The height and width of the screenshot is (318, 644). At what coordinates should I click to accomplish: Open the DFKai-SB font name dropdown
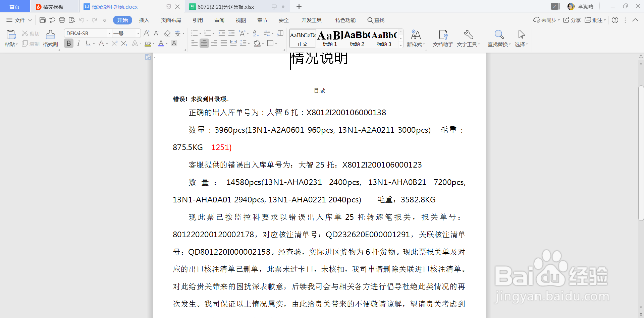[109, 33]
